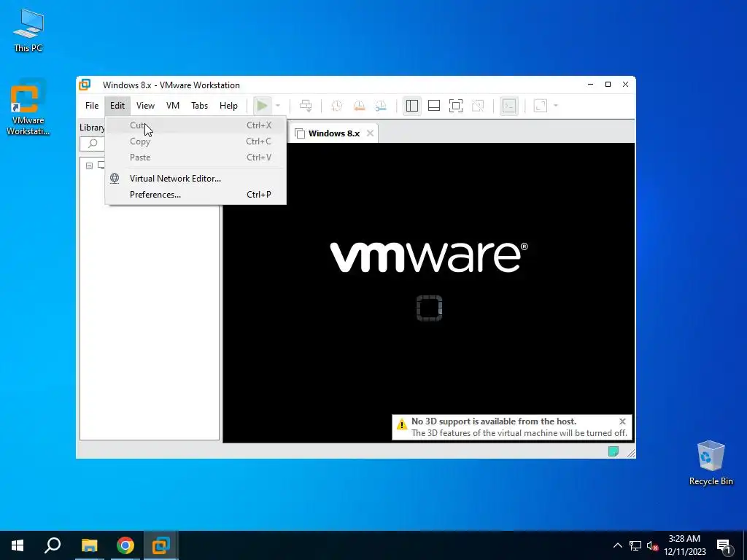Open File Explorer from the taskbar
This screenshot has height=560, width=747.
point(89,545)
